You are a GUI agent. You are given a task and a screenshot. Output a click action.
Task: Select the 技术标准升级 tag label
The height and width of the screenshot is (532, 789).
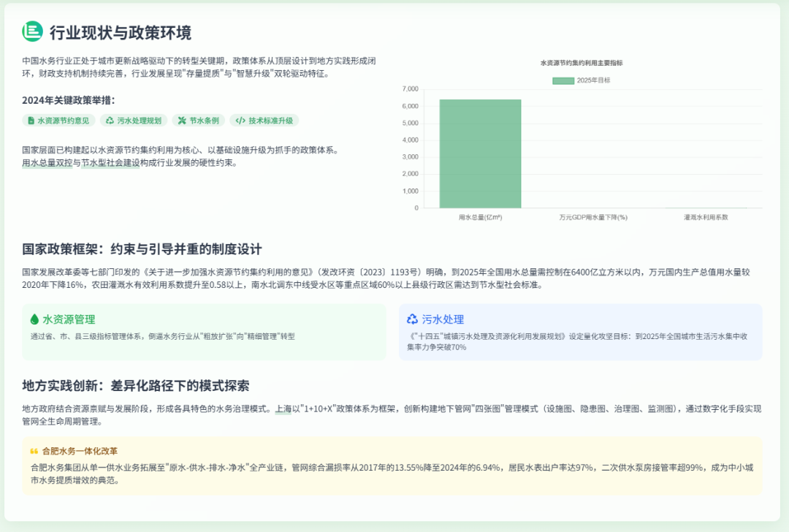point(271,121)
